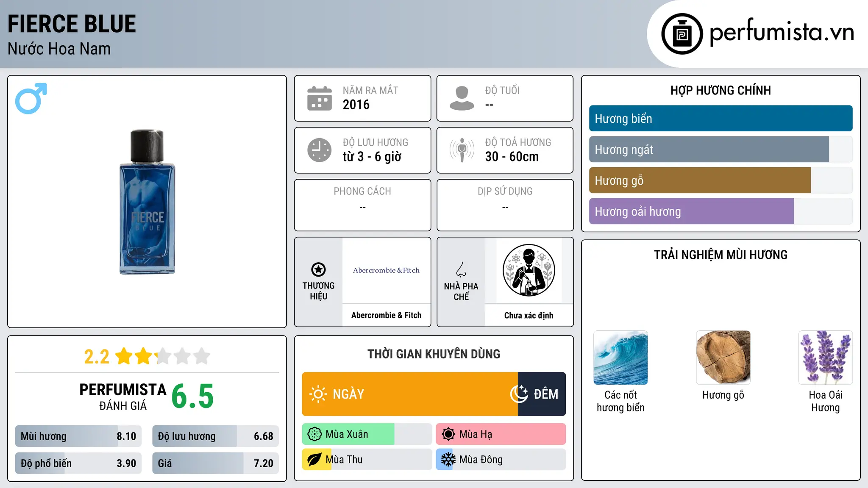Click the person icon beside Độ tuổi
This screenshot has height=488, width=868.
(462, 98)
